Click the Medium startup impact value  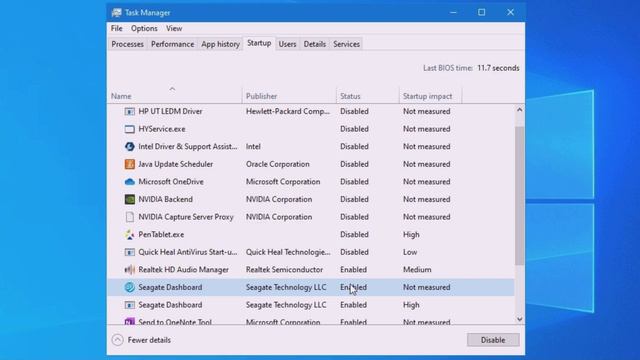click(417, 270)
